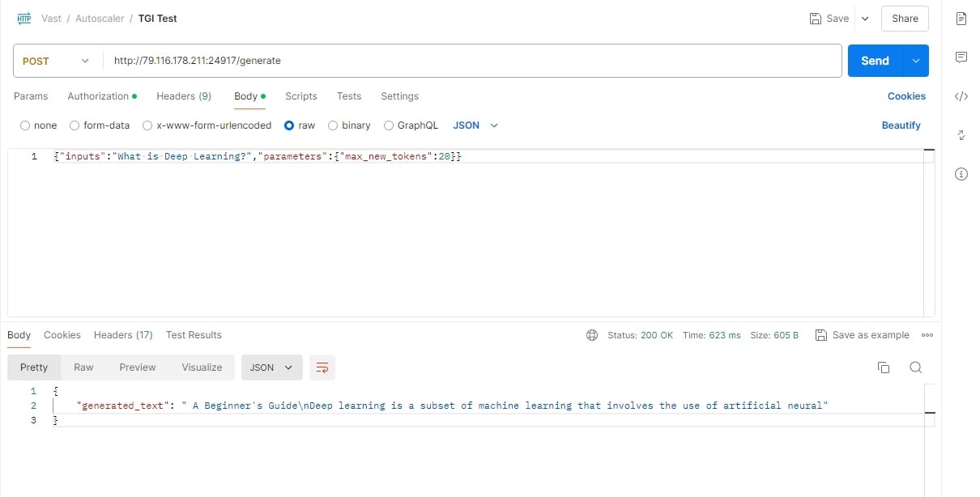Expand the arrow next to Send
This screenshot has width=980, height=497.
click(x=916, y=61)
